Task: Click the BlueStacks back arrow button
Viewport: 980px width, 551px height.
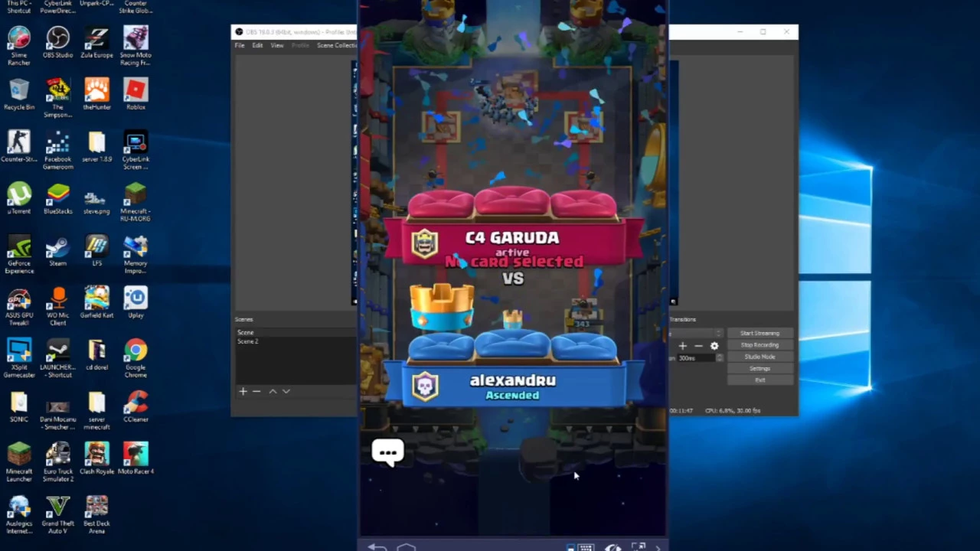Action: pos(377,546)
